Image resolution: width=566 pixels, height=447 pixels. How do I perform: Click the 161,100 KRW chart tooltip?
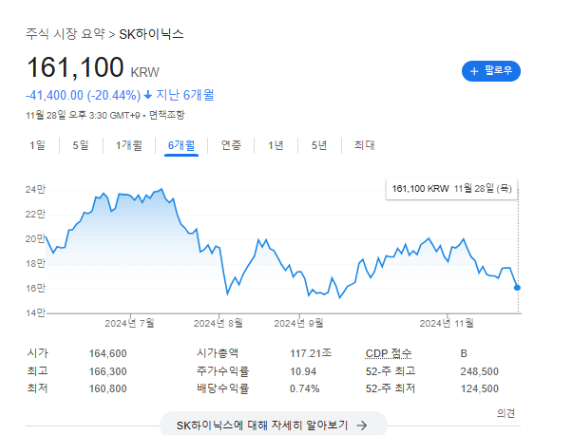pyautogui.click(x=452, y=189)
